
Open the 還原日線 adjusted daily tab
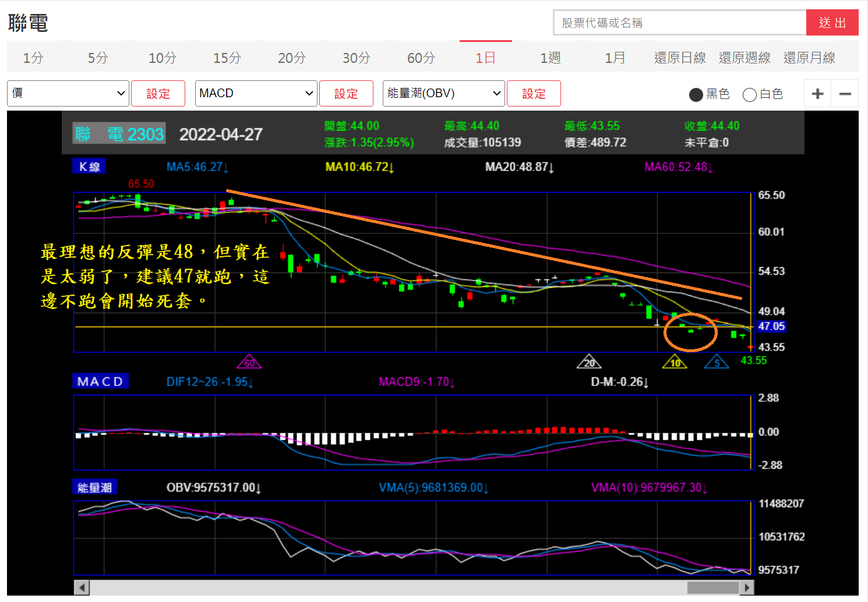[x=680, y=58]
